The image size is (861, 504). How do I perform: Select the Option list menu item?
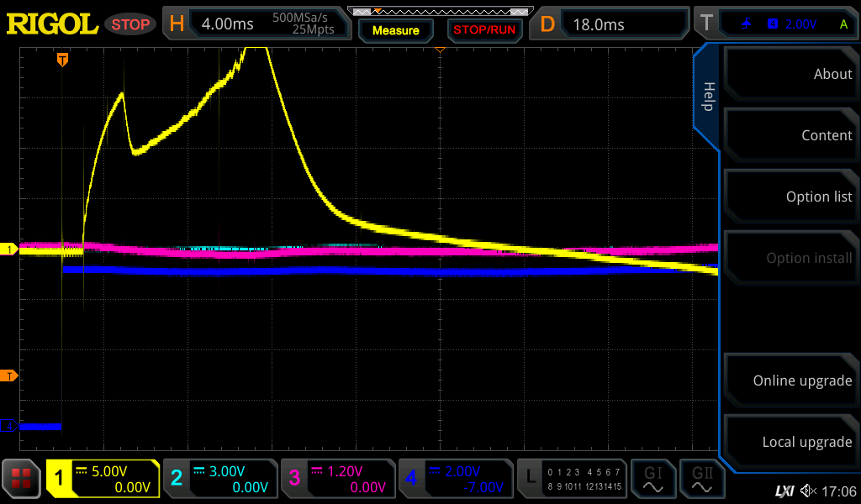point(790,197)
